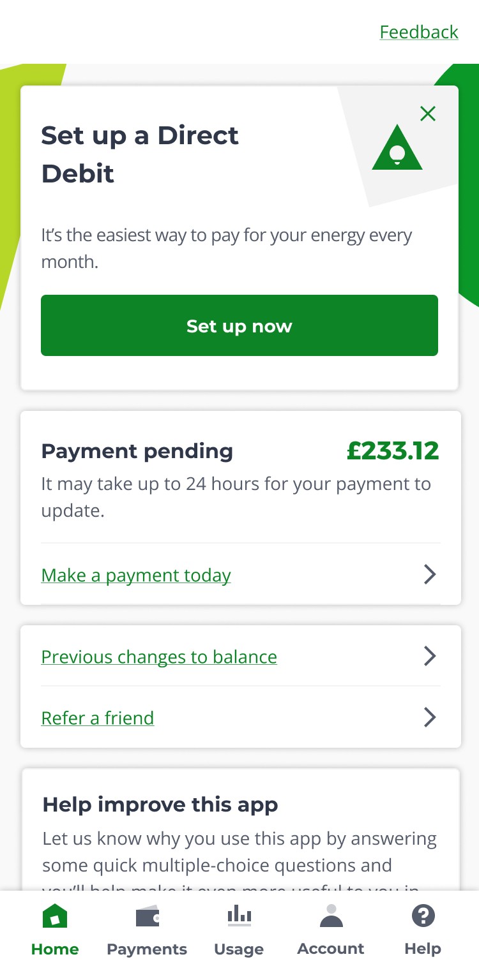Open the Feedback link
The width and height of the screenshot is (479, 980).
click(419, 32)
